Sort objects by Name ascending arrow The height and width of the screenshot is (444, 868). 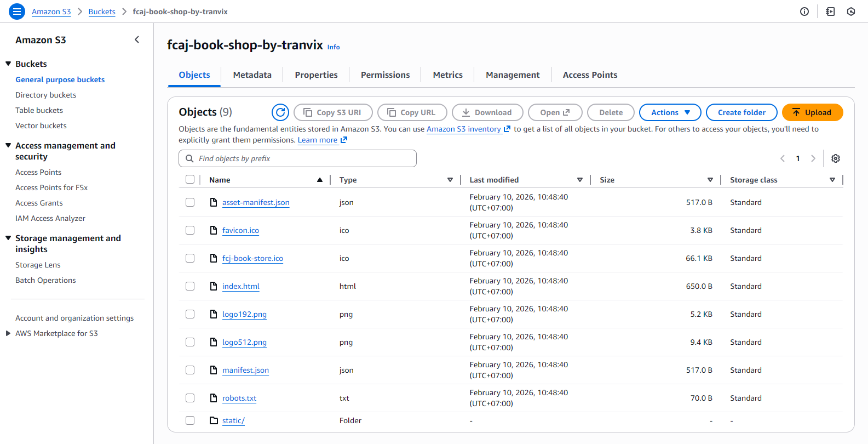click(x=320, y=180)
